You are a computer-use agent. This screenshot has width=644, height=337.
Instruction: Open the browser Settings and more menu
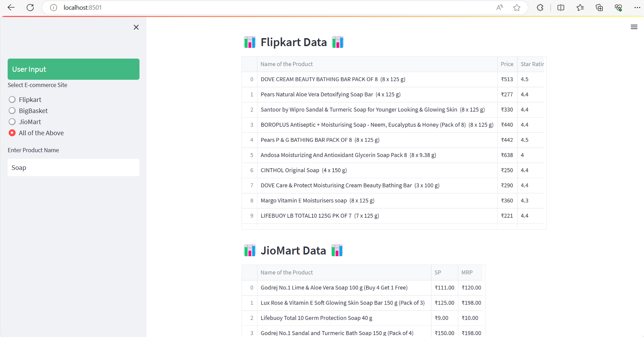click(637, 7)
